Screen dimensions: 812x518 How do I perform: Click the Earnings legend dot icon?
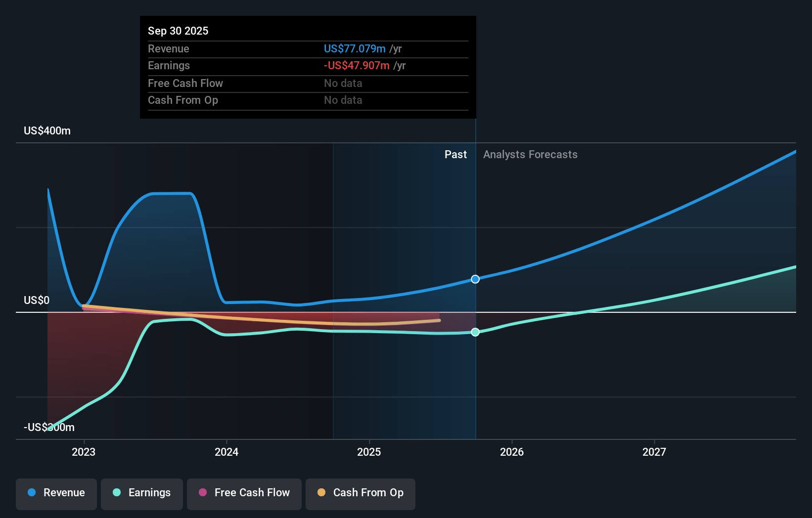tap(116, 493)
